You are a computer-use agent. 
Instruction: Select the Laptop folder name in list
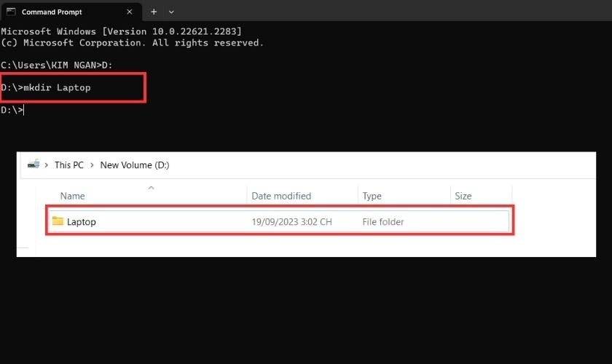(x=81, y=222)
